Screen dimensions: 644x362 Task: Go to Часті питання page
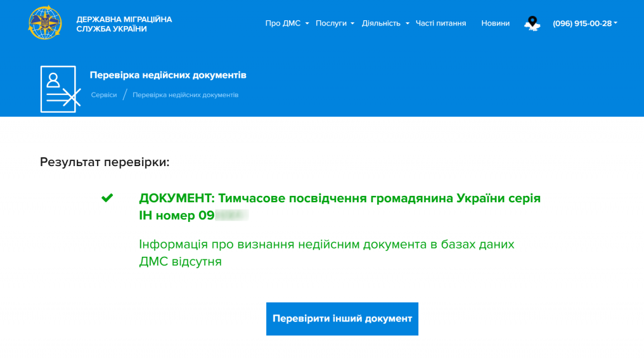441,23
